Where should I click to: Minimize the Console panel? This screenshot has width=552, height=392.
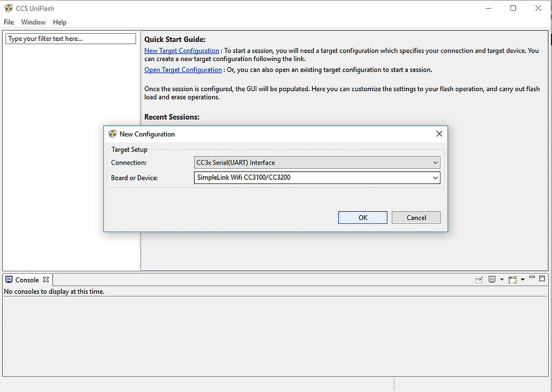coord(532,277)
